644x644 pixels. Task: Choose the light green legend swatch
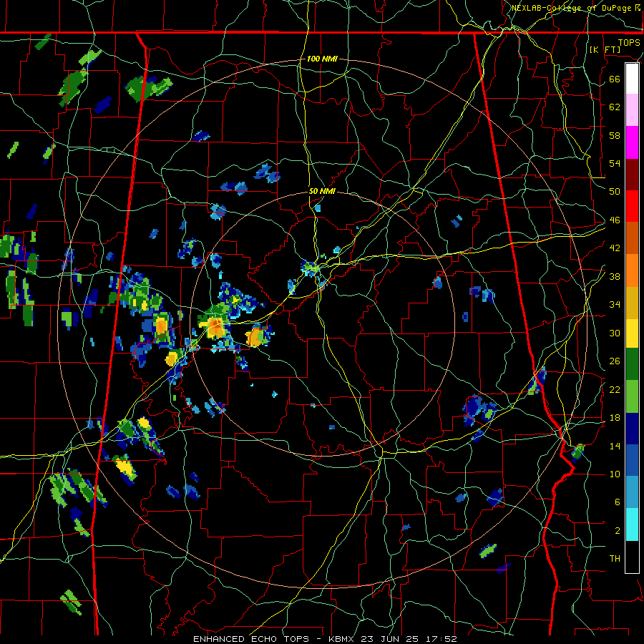(x=632, y=396)
